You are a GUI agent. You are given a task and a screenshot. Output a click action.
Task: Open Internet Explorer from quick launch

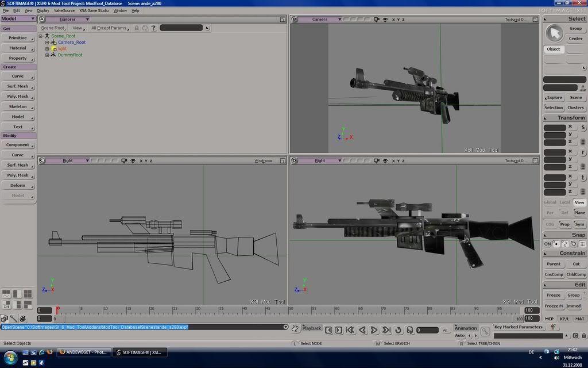[41, 352]
